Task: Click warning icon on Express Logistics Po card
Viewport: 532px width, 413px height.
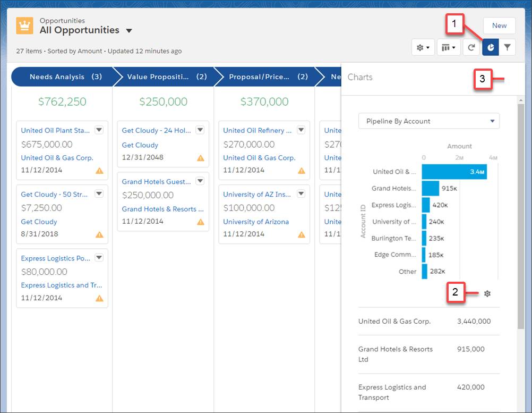Action: (99, 298)
